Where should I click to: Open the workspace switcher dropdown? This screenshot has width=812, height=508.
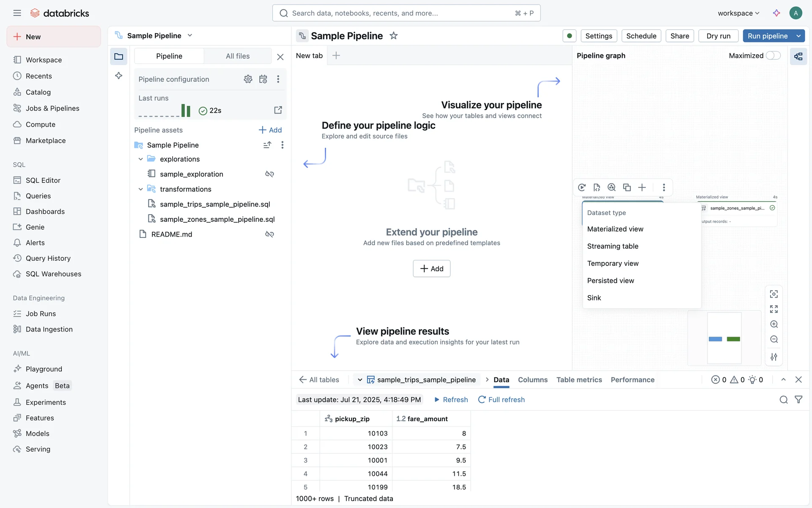click(738, 13)
